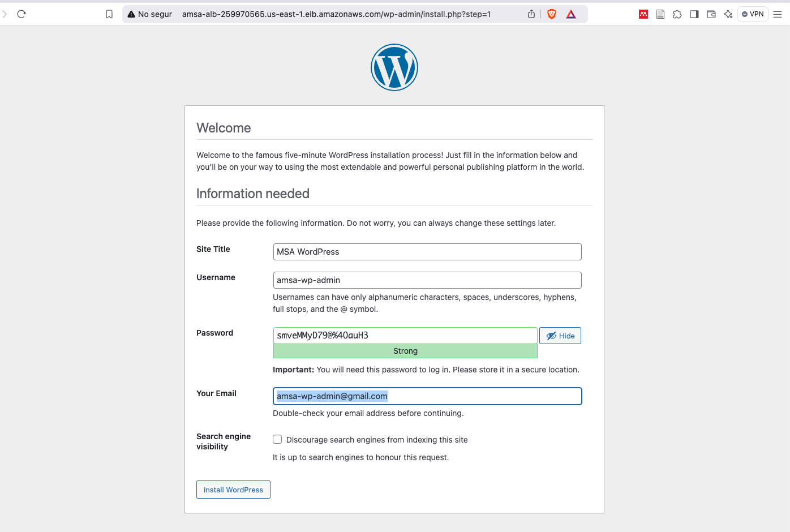Open the grey document extension icon
This screenshot has width=790, height=532.
(x=660, y=14)
